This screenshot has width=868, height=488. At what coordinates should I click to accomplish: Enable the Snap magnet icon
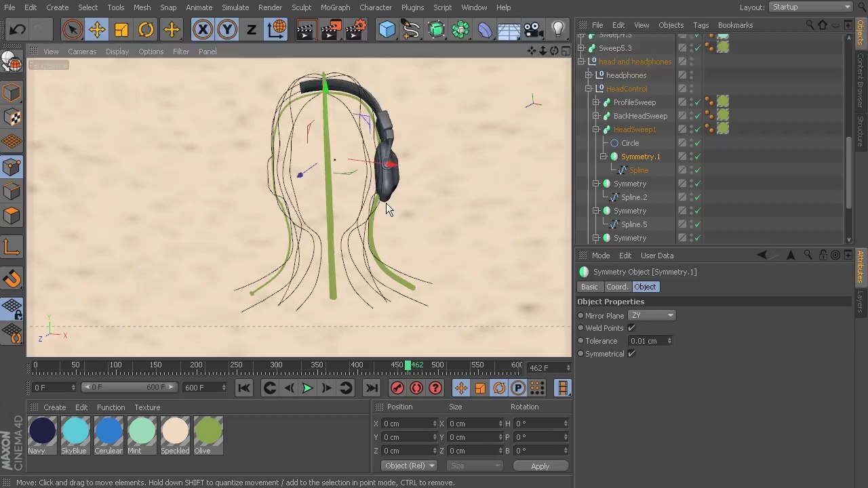point(12,279)
